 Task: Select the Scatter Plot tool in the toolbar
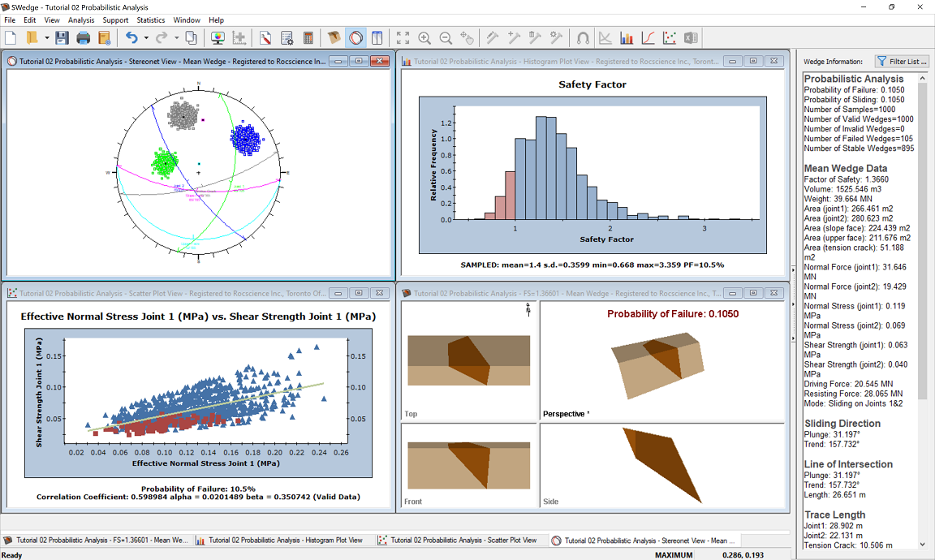671,37
